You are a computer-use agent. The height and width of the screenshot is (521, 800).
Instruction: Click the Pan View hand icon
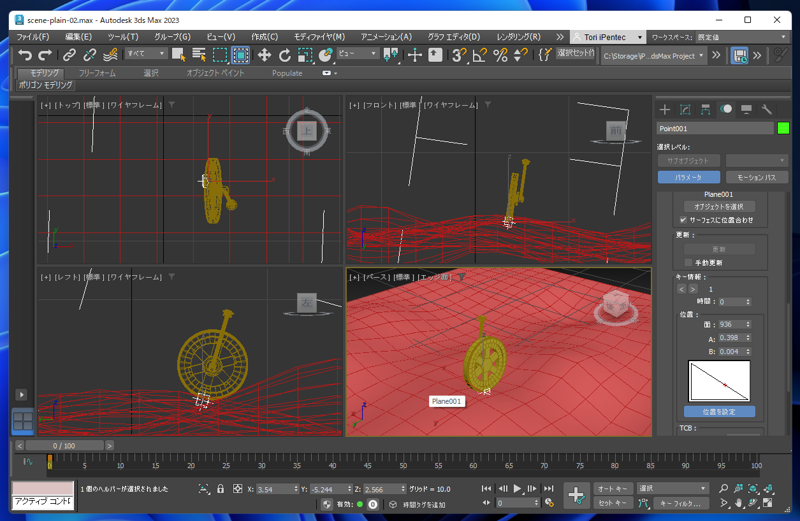click(738, 503)
